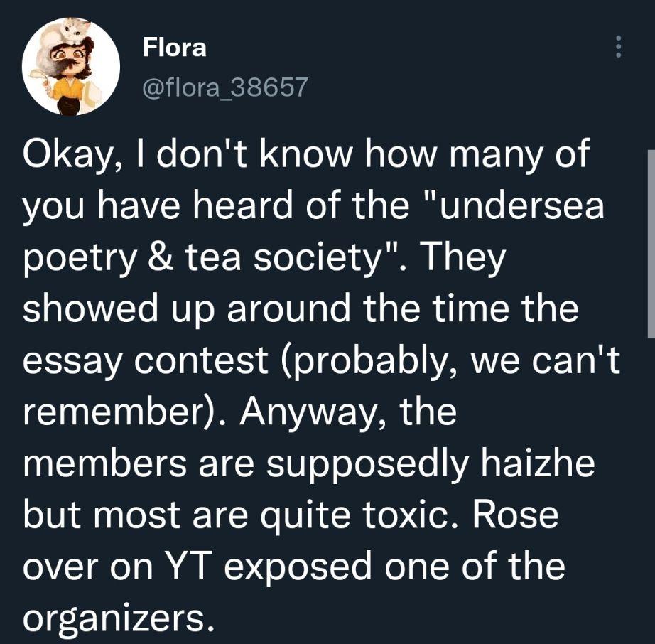Click the word "haizhe" in the tweet
655x644 pixels.
coord(537,463)
